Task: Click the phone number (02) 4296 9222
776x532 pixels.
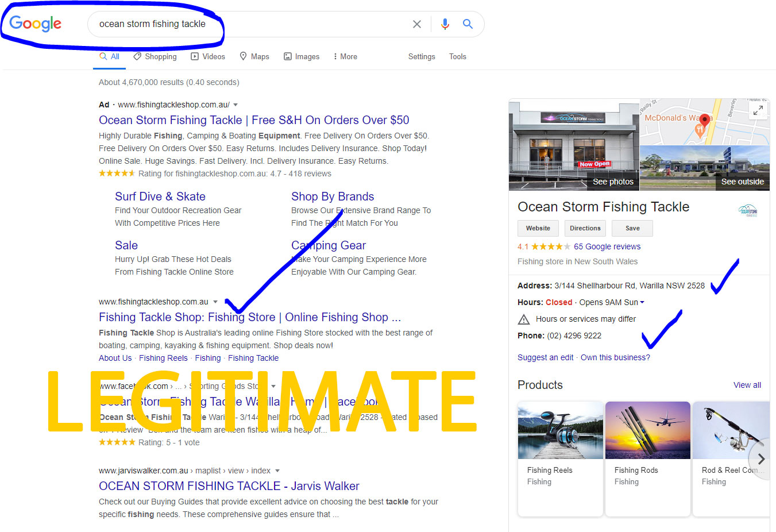Action: tap(574, 336)
